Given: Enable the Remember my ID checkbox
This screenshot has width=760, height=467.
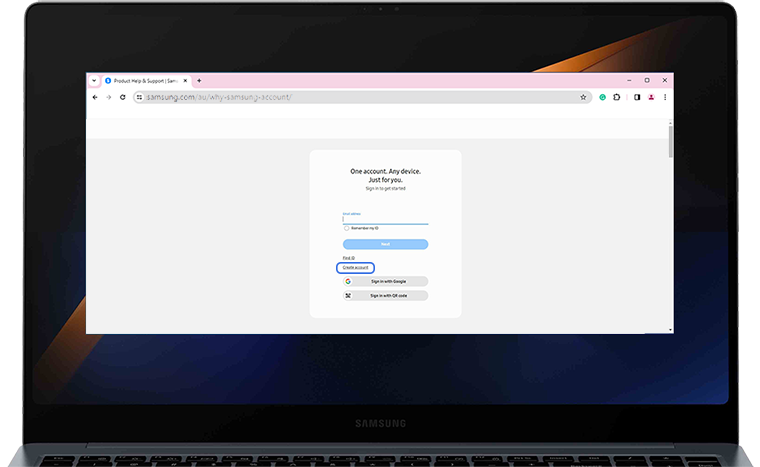Looking at the screenshot, I should tap(346, 228).
